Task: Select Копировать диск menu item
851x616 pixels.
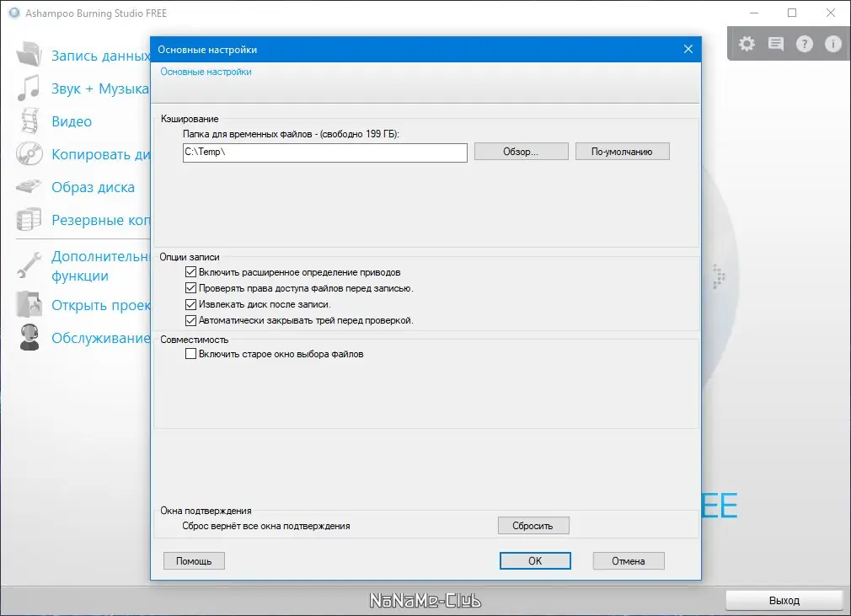Action: click(x=101, y=155)
